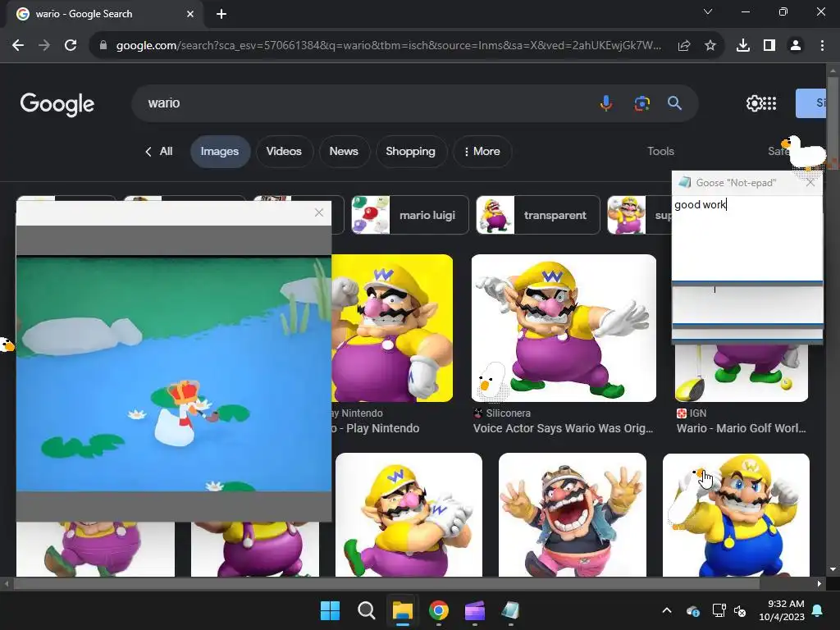Viewport: 840px width, 630px height.
Task: Open the purple clapperboard app in taskbar
Action: (x=475, y=610)
